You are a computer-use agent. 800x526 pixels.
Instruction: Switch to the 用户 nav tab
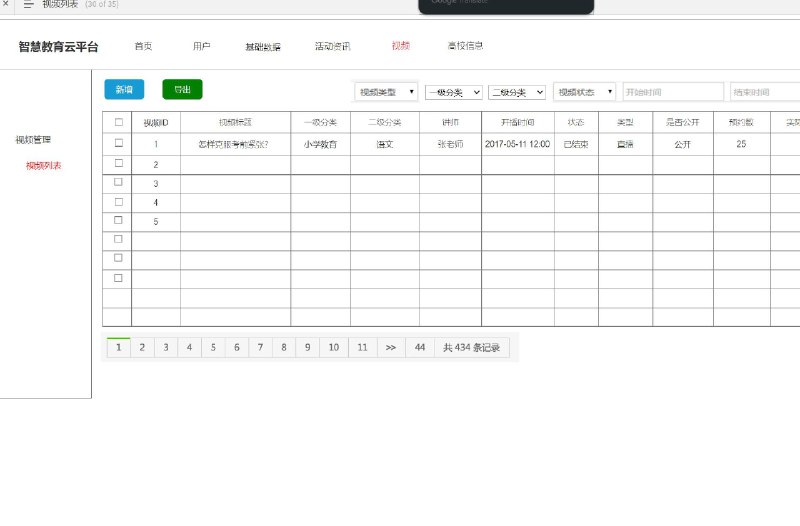[x=202, y=46]
